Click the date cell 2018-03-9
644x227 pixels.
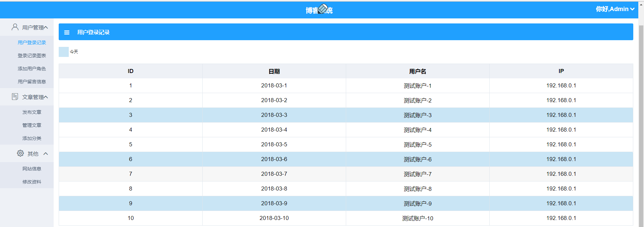click(x=274, y=203)
